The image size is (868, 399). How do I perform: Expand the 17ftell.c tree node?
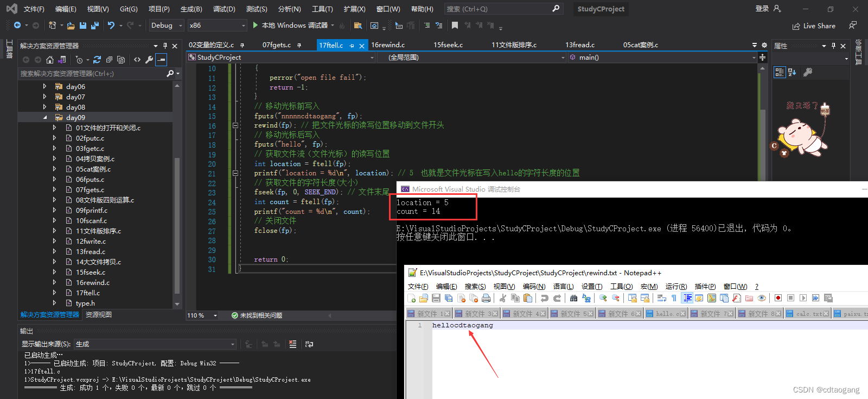(x=54, y=293)
